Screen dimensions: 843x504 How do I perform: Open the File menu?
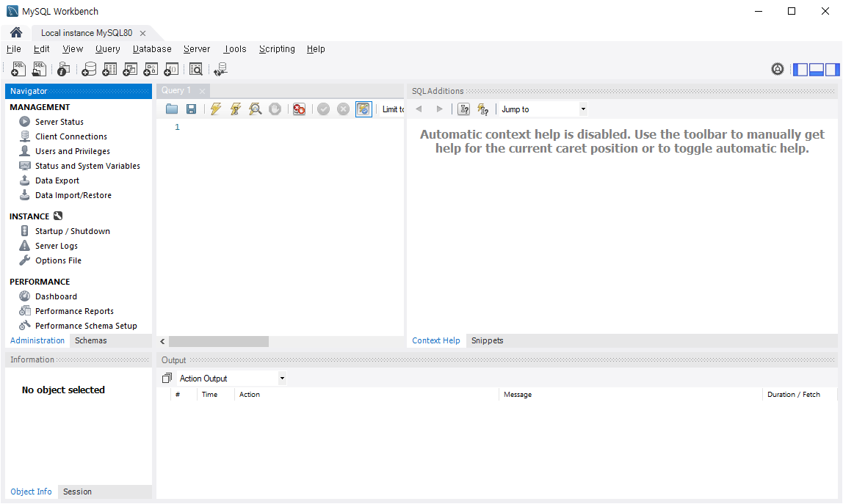14,49
